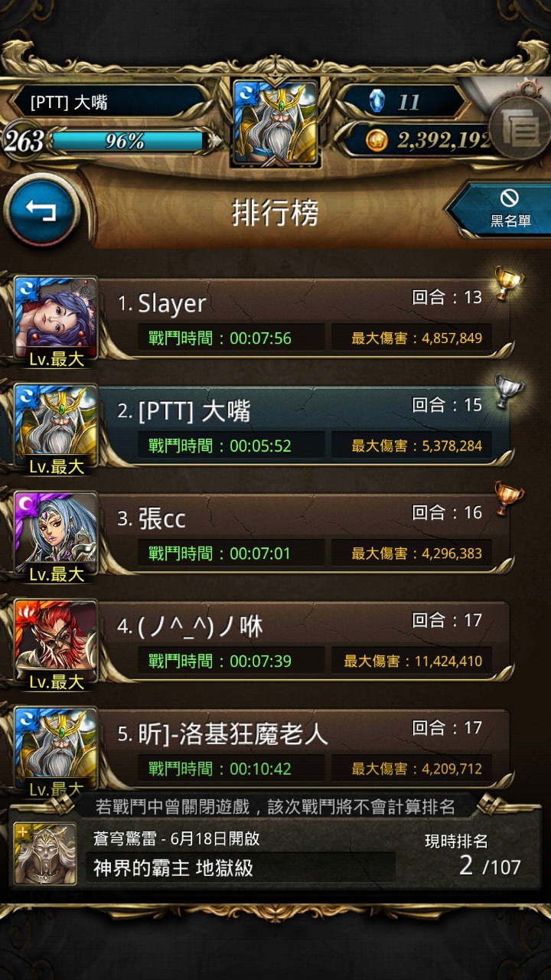Tap the 神界的霸主 地獄級 stage label
The height and width of the screenshot is (980, 551).
173,868
